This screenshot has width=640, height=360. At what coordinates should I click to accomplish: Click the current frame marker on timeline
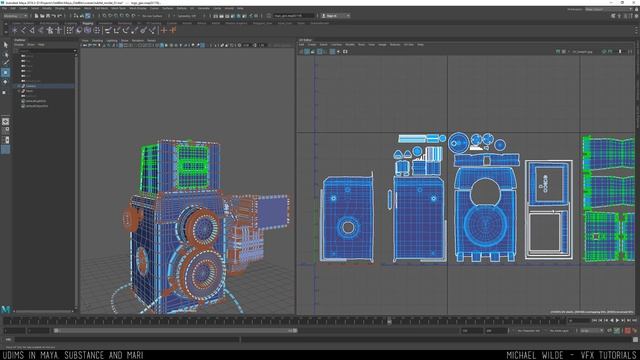point(389,321)
